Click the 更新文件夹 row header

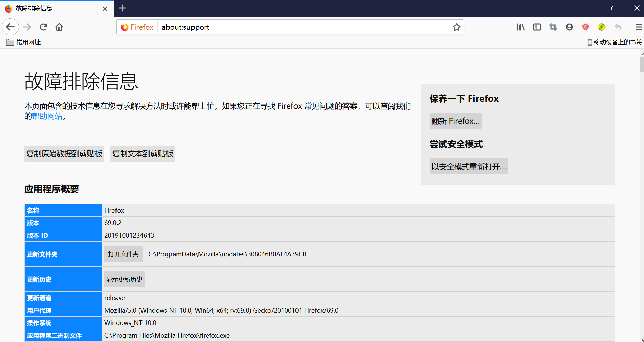(63, 254)
